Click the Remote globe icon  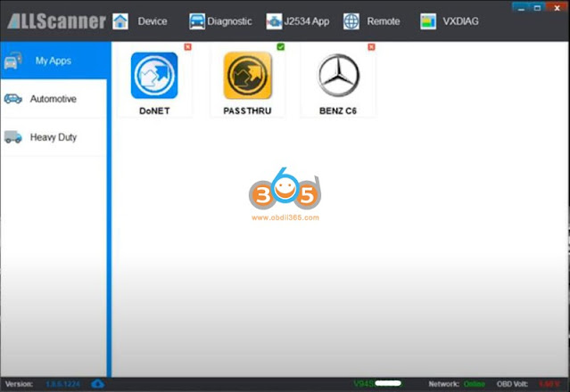click(x=351, y=21)
